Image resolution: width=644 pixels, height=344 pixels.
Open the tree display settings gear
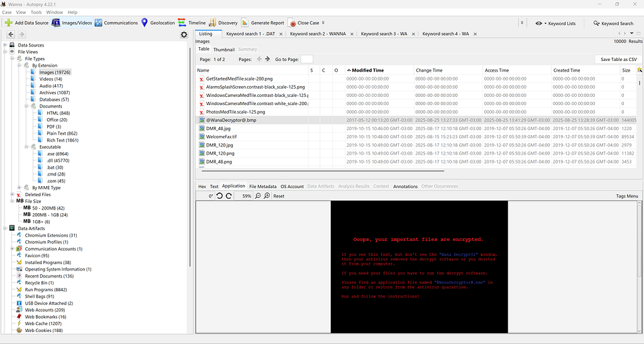184,35
